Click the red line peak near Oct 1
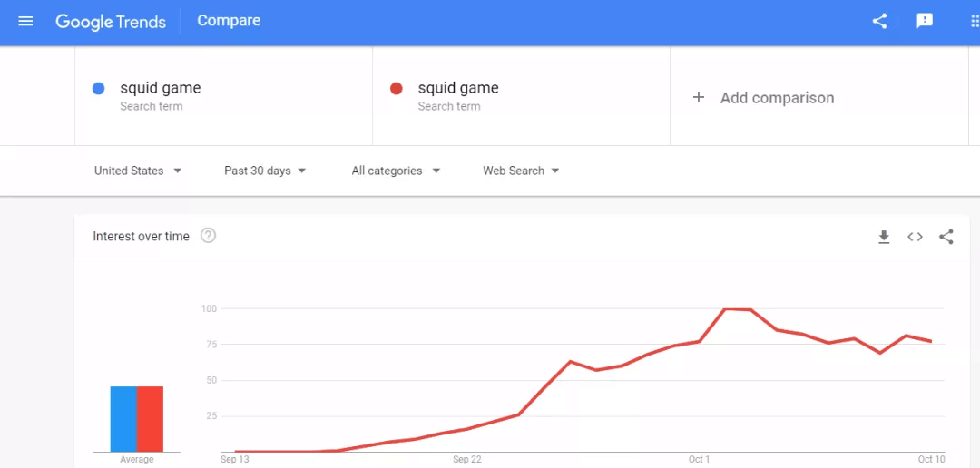Screen dimensions: 980x468 click(725, 308)
